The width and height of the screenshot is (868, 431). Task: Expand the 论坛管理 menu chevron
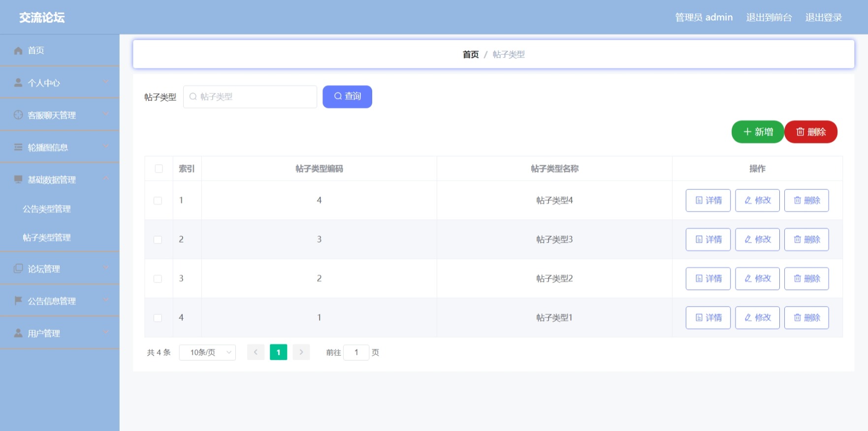[x=106, y=267]
